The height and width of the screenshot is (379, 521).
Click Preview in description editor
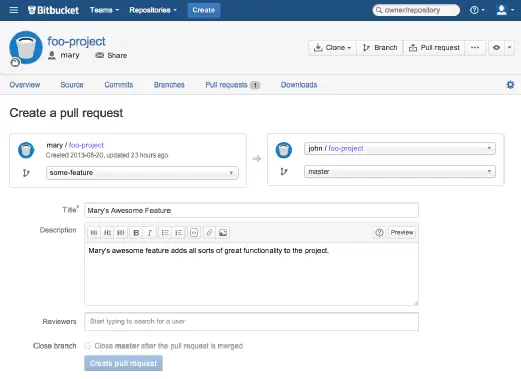point(402,233)
